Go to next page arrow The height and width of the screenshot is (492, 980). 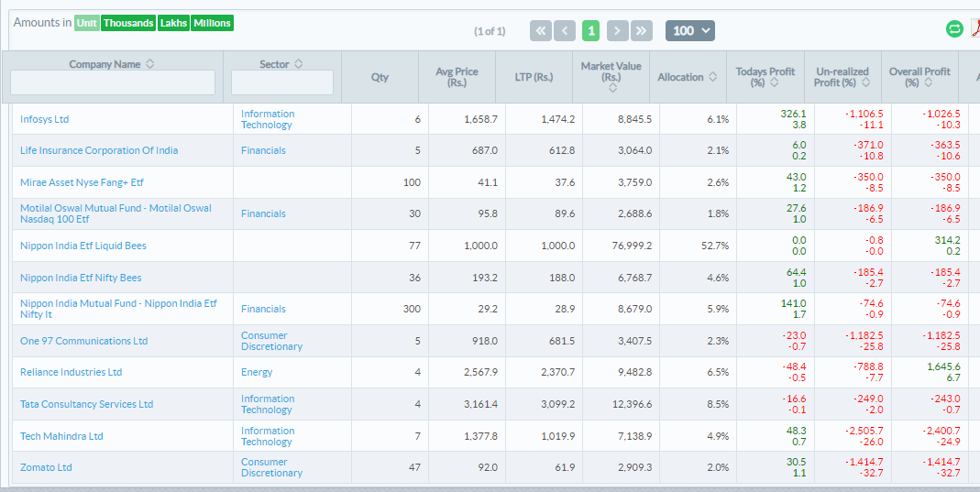(x=618, y=30)
